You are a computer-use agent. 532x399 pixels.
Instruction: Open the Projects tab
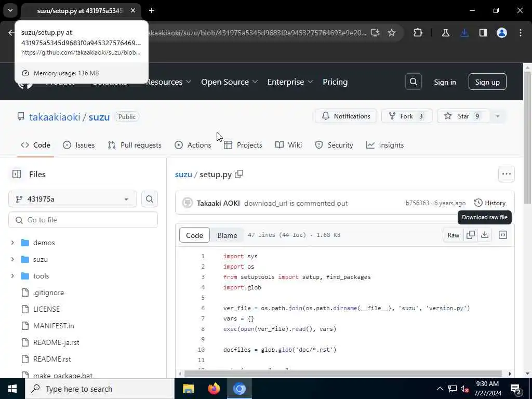[x=243, y=145]
